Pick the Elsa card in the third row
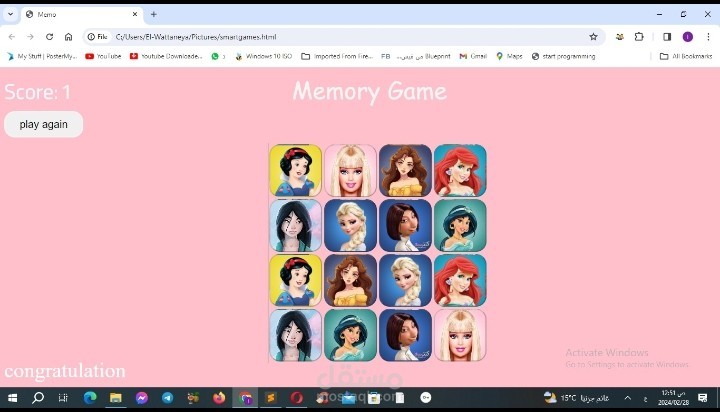The width and height of the screenshot is (720, 412). (x=405, y=280)
